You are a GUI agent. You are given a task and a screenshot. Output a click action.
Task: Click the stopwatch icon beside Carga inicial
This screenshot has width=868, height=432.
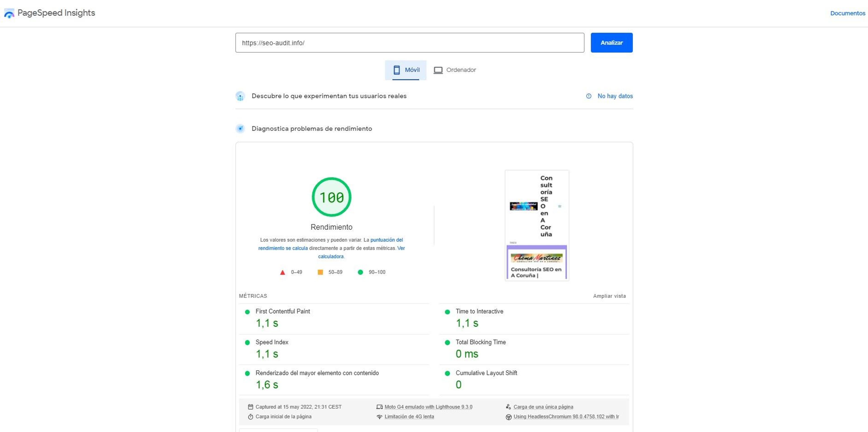(250, 416)
